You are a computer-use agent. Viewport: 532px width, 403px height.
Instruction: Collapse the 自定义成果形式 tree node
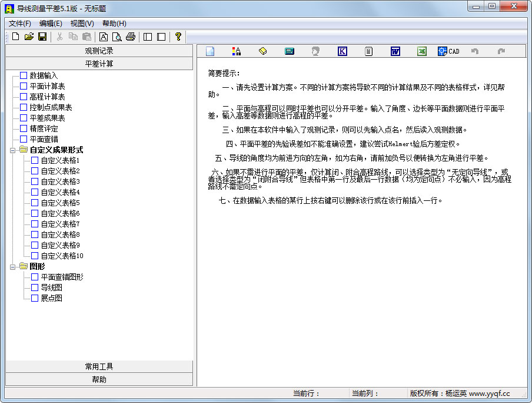[x=12, y=150]
